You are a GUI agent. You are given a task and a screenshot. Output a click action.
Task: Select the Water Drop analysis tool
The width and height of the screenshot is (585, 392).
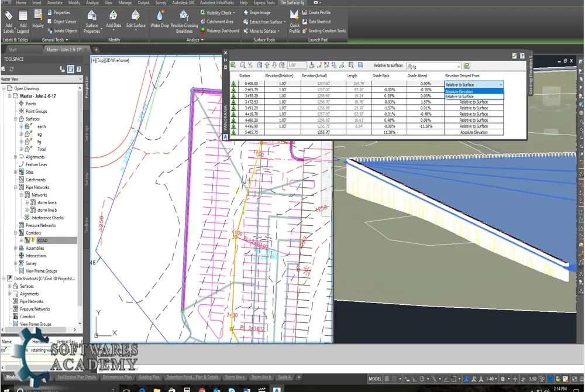coord(160,19)
